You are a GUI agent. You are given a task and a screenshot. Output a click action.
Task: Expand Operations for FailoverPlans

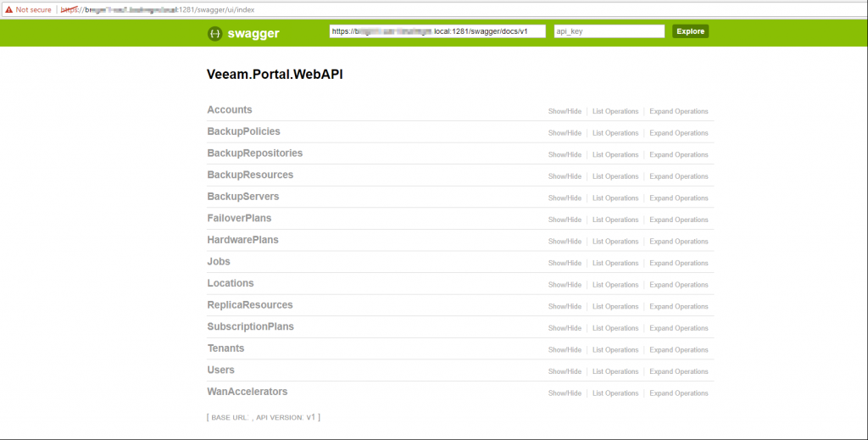pyautogui.click(x=678, y=220)
